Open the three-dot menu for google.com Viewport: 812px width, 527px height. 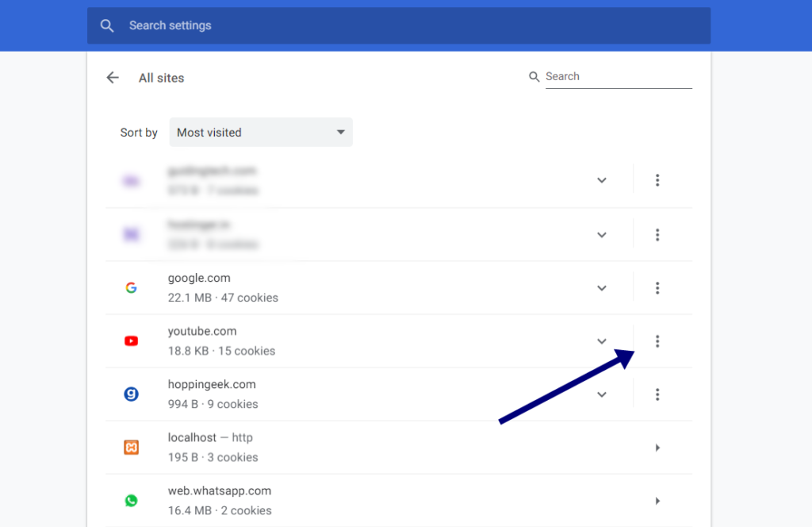pos(657,288)
